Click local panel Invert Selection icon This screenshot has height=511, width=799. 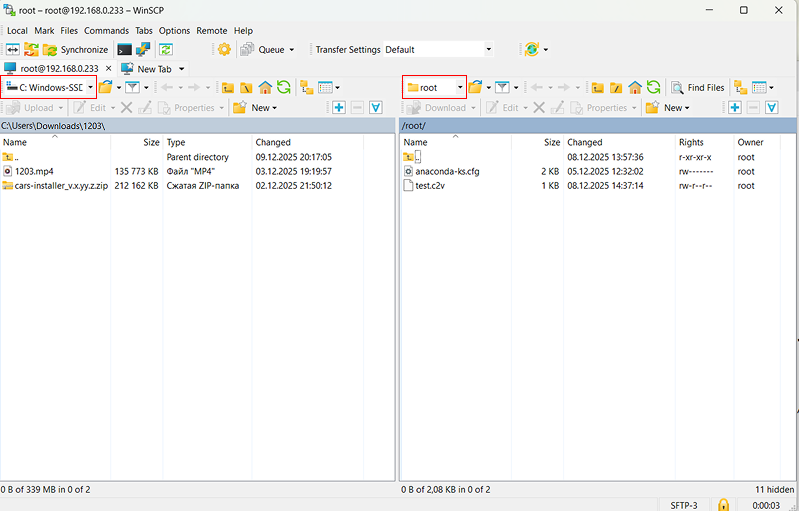376,107
